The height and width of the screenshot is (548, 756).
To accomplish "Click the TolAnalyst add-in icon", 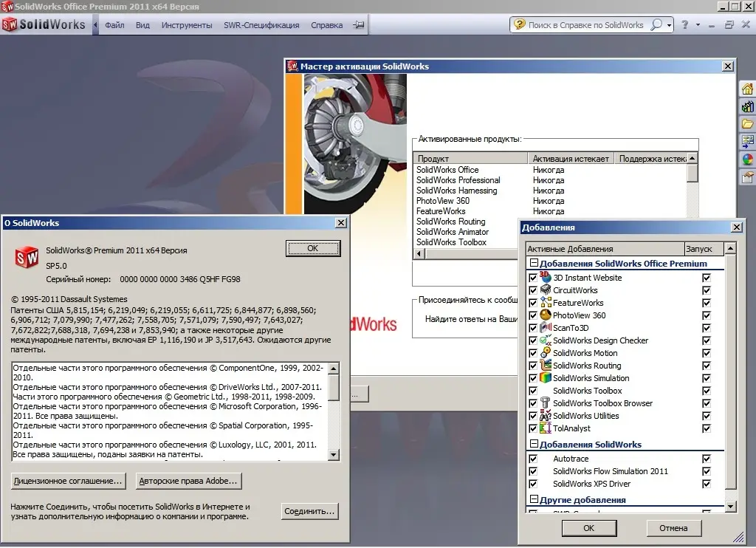I will point(546,428).
